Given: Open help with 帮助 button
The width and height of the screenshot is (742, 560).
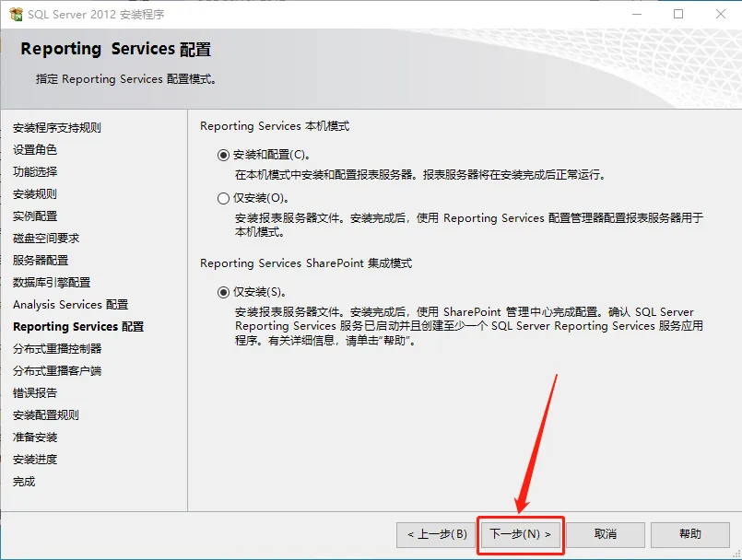Looking at the screenshot, I should (x=690, y=534).
